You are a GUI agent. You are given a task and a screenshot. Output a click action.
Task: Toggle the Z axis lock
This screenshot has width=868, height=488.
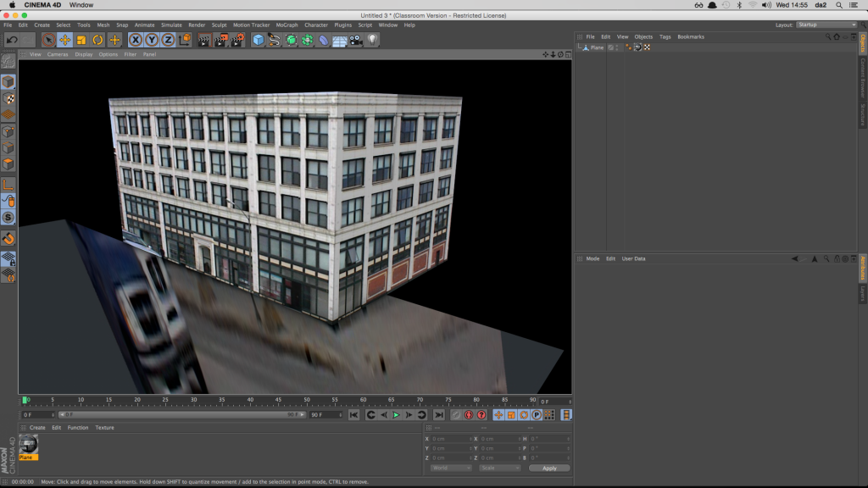pos(168,40)
